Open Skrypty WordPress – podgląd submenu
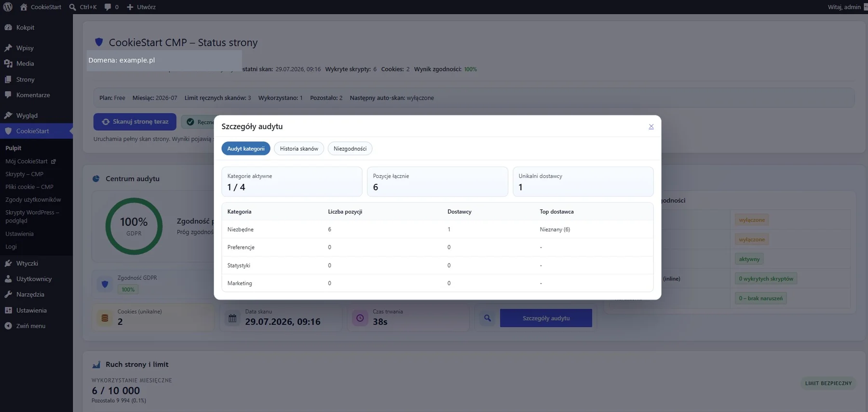The height and width of the screenshot is (412, 868). tap(32, 217)
